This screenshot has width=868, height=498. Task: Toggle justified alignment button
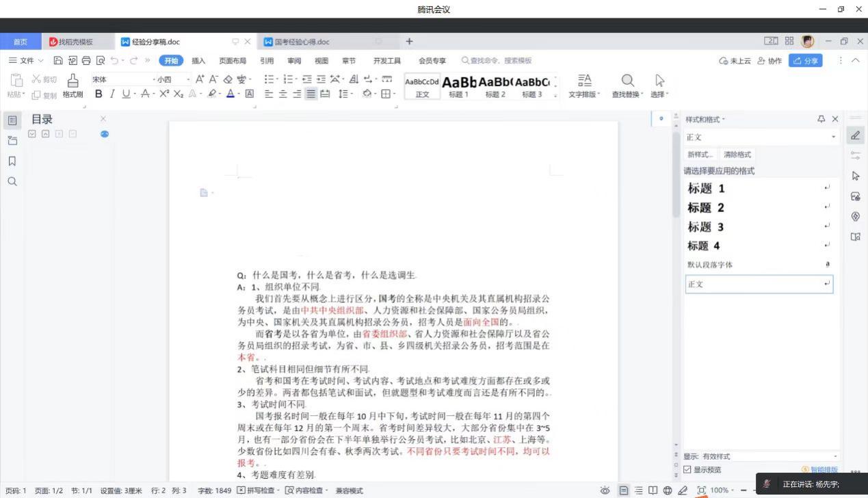click(x=311, y=94)
